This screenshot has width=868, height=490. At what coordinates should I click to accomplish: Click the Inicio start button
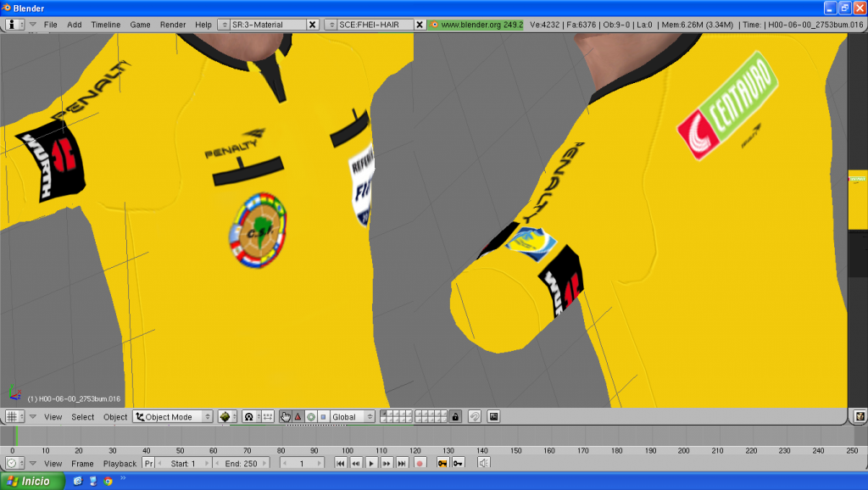pos(31,481)
